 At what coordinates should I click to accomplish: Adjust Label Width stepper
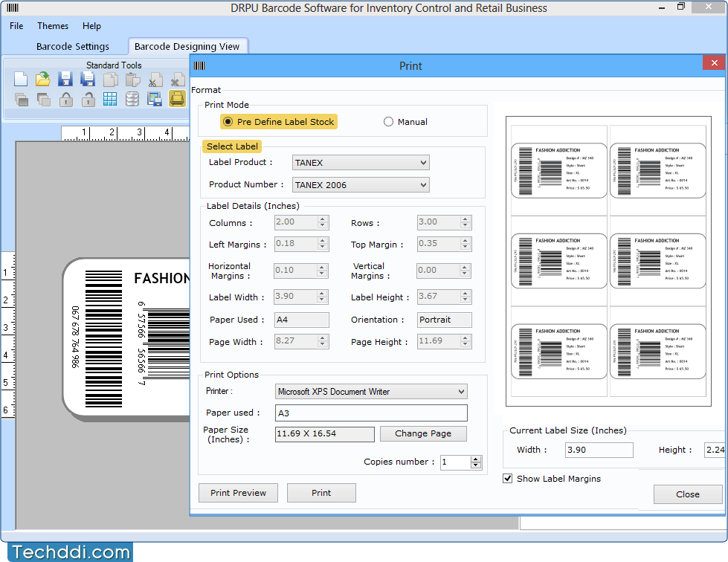tap(322, 297)
